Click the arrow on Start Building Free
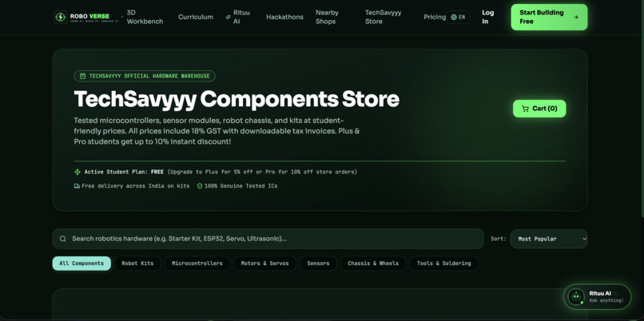This screenshot has height=321, width=644. coord(576,18)
